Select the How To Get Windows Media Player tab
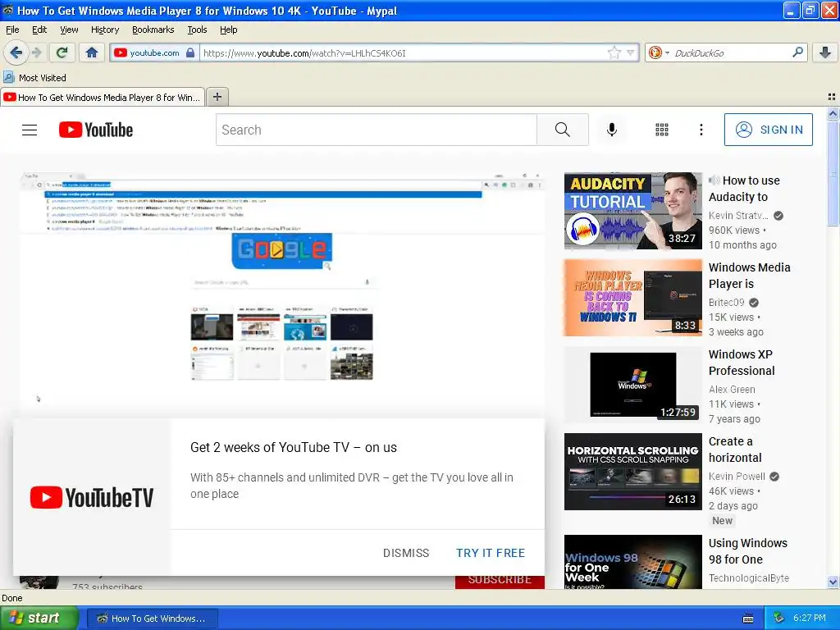Image resolution: width=840 pixels, height=630 pixels. 103,97
